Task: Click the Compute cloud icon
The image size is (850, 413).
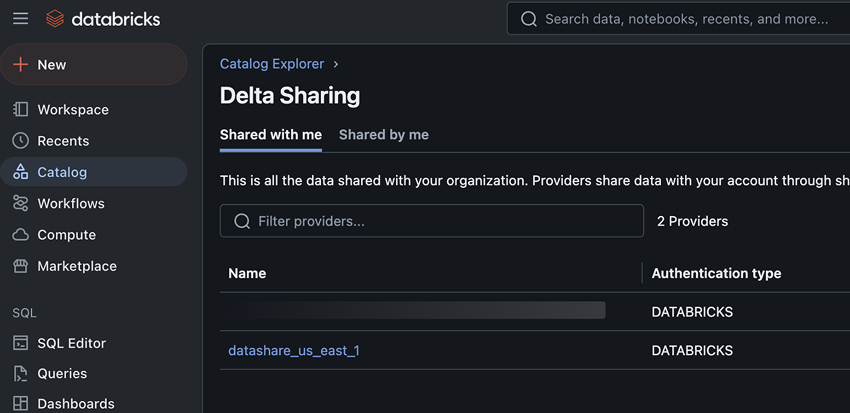Action: tap(21, 235)
